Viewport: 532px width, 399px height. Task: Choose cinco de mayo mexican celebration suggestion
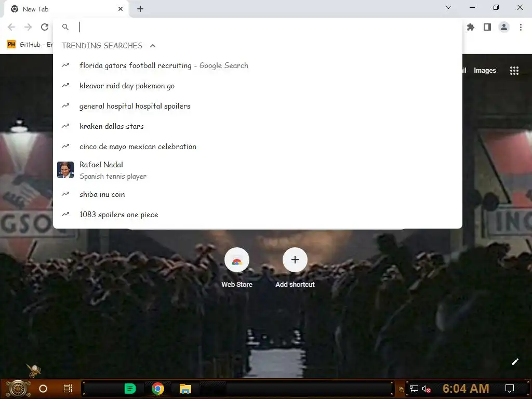(258, 147)
